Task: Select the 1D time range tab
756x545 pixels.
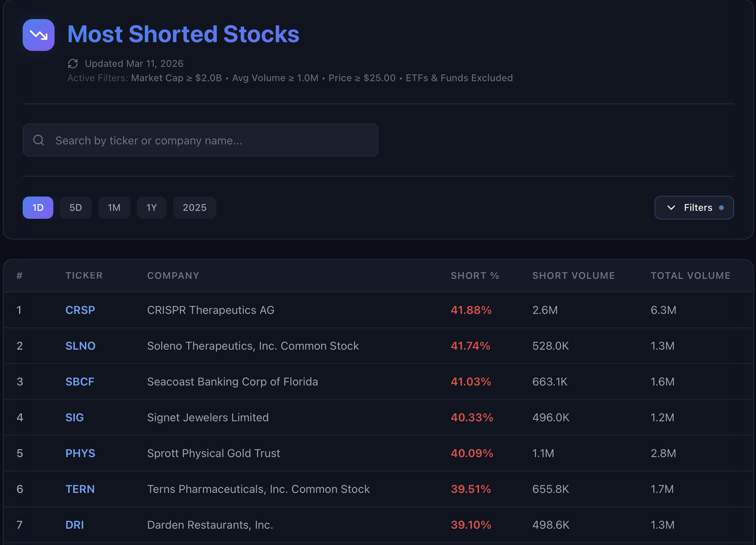Action: [x=38, y=208]
